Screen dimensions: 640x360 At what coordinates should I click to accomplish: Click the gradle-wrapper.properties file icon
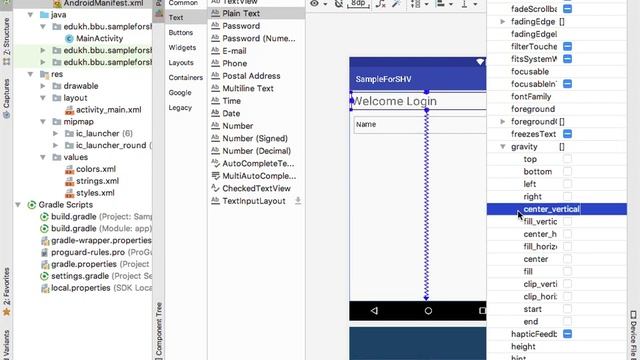[44, 240]
